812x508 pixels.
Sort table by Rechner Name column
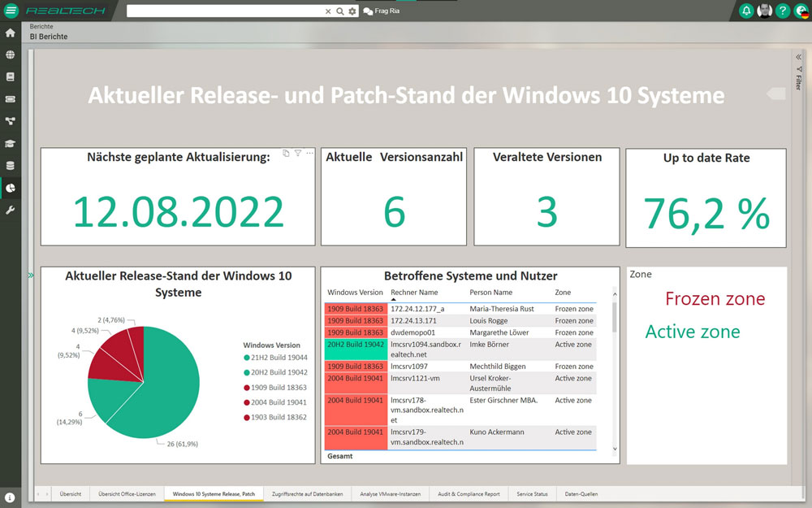pyautogui.click(x=414, y=292)
